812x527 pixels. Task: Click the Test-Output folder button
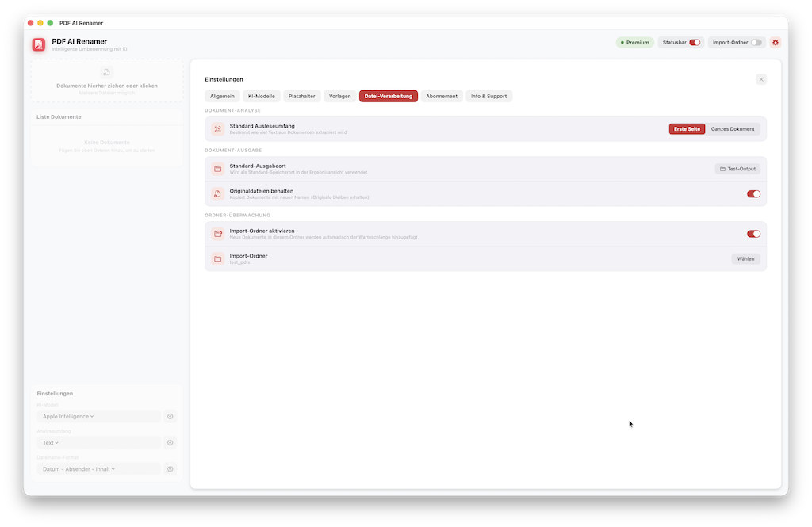click(737, 169)
